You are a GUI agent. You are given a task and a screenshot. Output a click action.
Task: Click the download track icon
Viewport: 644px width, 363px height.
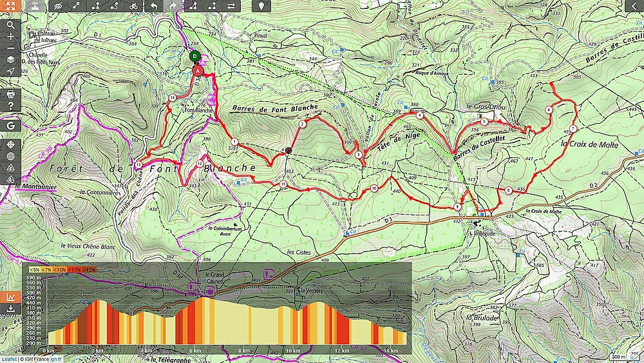10,308
